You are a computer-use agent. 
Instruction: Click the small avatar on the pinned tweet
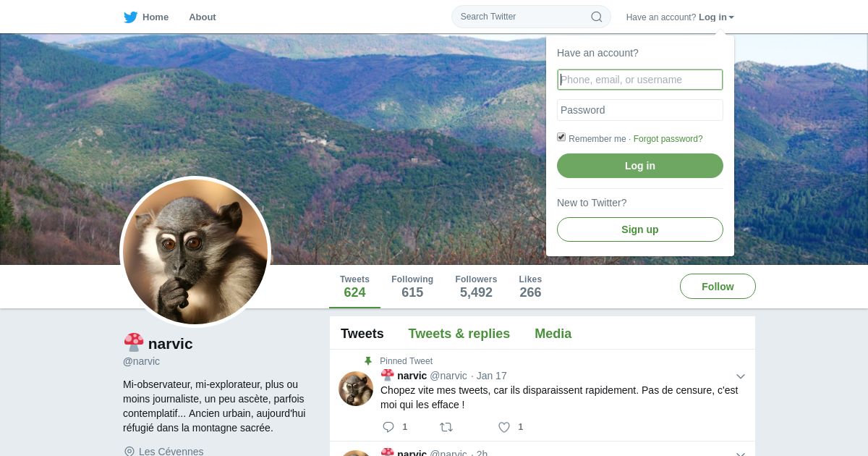pyautogui.click(x=356, y=389)
